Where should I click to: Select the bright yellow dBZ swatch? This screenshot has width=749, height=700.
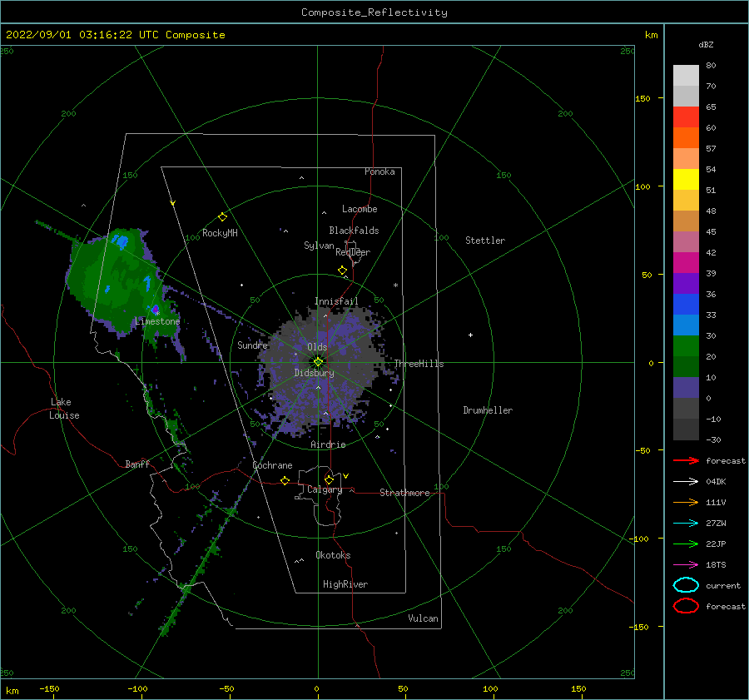point(686,179)
